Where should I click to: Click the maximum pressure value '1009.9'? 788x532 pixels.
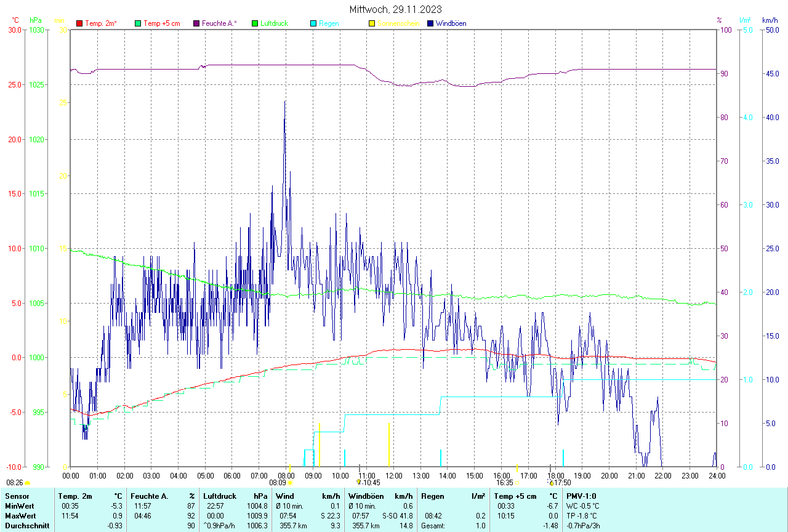tap(257, 516)
